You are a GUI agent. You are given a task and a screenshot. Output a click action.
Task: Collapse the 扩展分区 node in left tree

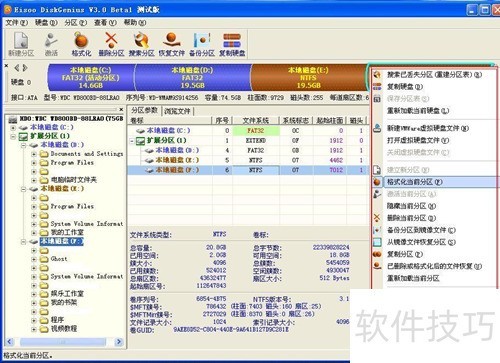click(13, 136)
